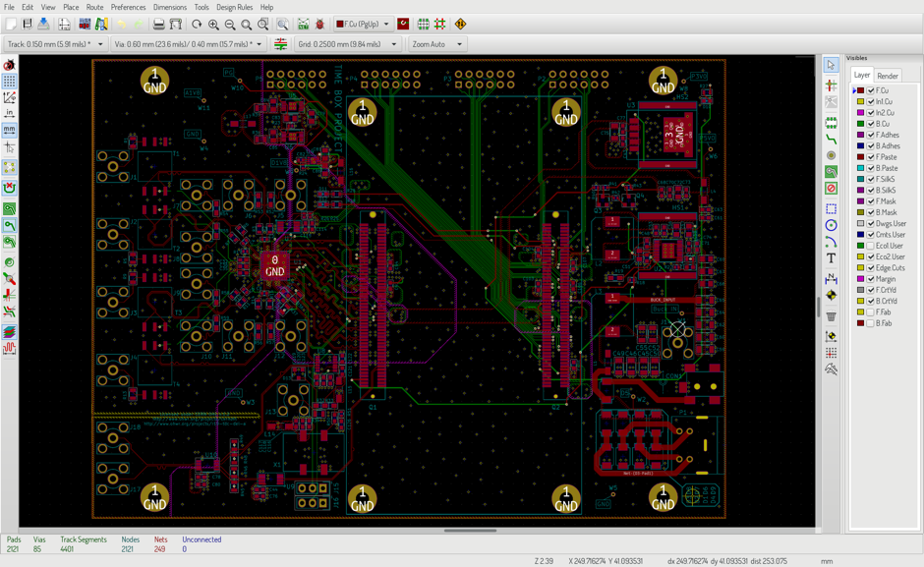The height and width of the screenshot is (567, 924).
Task: Toggle polar coordinates display
Action: tap(10, 97)
